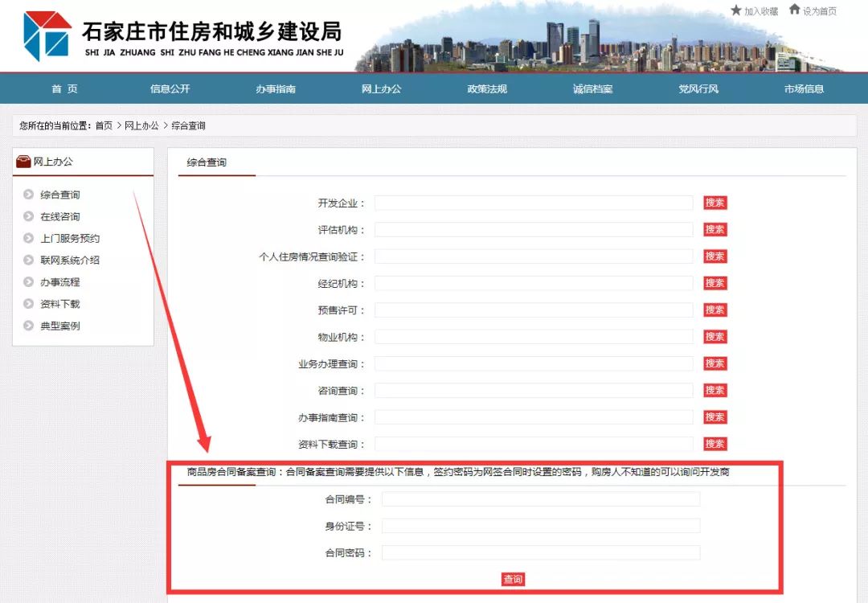Viewport: 868px width, 603px height.
Task: Click 综合查询 in the breadcrumb
Action: pos(188,125)
